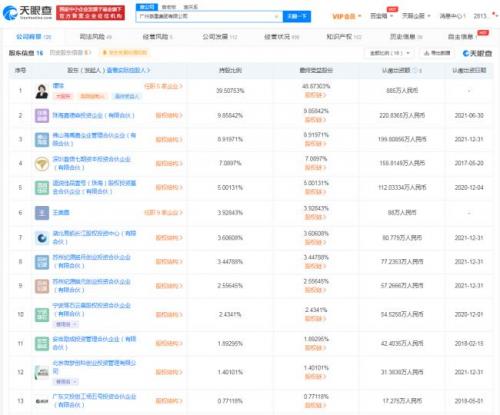Screen dimensions: 500x415
Task: Open the portrait avatar of shareholder 1
Action: click(42, 91)
